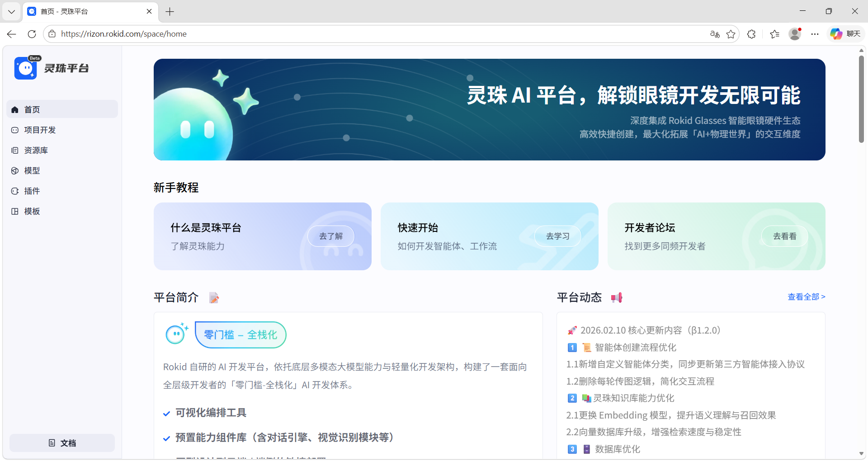Click the text 数据库优化
This screenshot has width=868, height=461.
[x=618, y=449]
